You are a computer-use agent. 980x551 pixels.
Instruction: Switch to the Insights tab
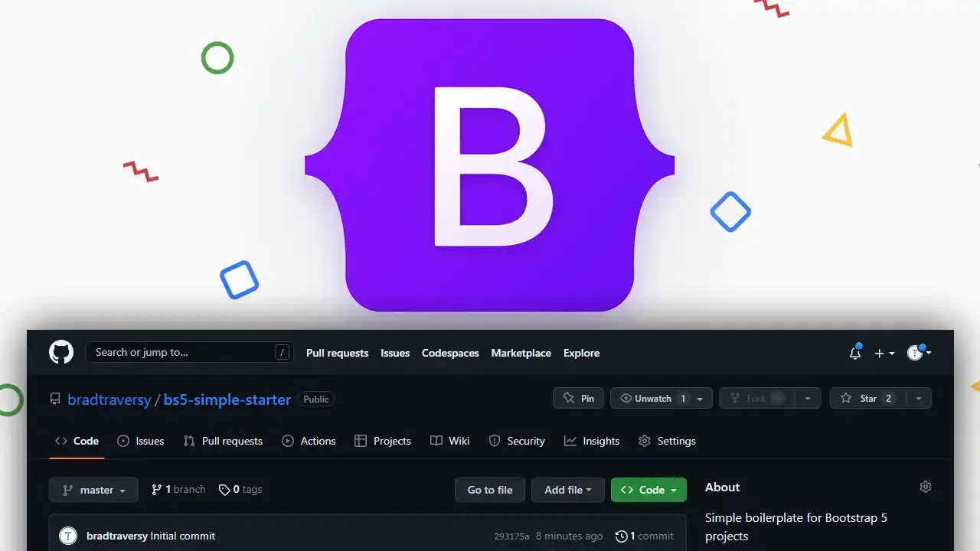(x=592, y=442)
